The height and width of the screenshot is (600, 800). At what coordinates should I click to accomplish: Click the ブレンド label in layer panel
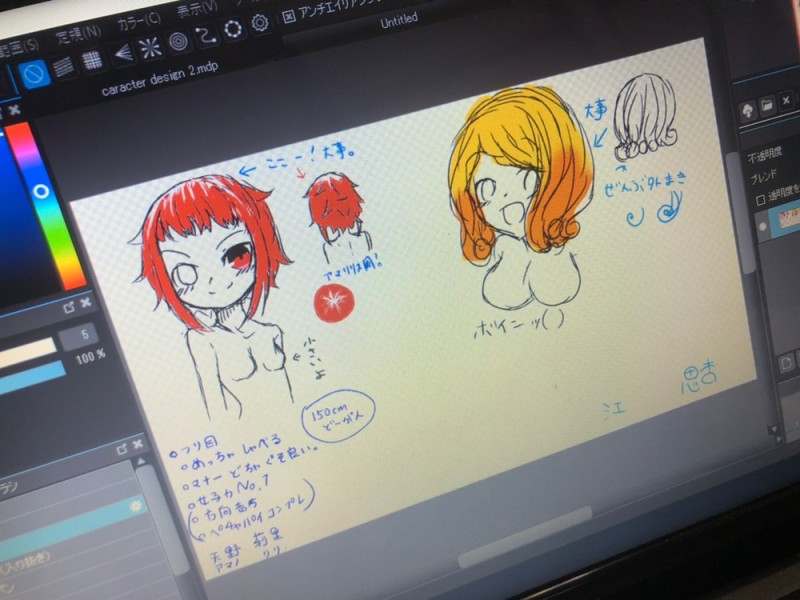[763, 177]
